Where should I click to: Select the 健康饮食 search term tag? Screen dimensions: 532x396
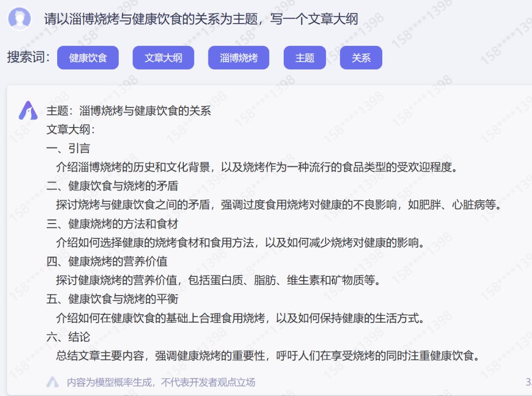88,58
